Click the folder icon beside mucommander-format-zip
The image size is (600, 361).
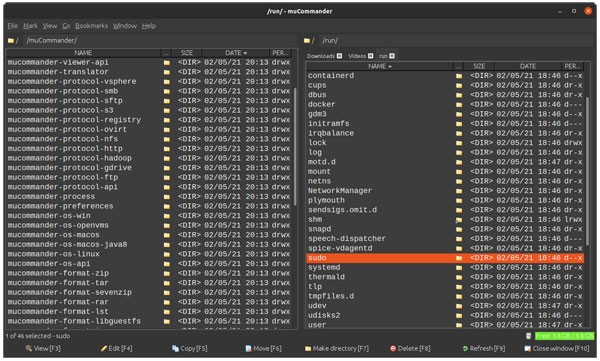tap(167, 273)
